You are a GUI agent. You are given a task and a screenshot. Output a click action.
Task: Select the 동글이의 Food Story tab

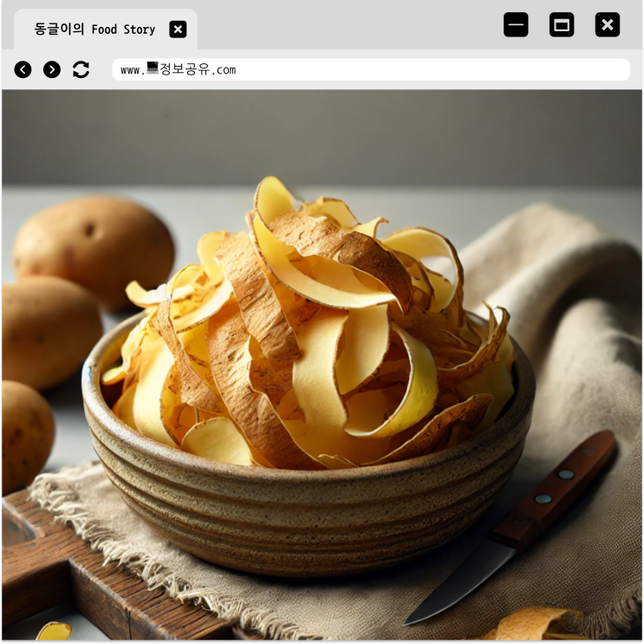106,29
